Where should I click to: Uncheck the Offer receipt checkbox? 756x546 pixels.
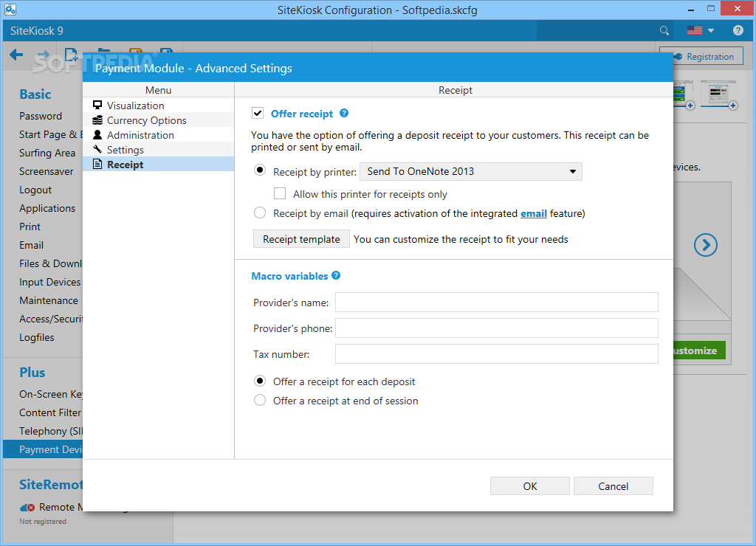258,113
